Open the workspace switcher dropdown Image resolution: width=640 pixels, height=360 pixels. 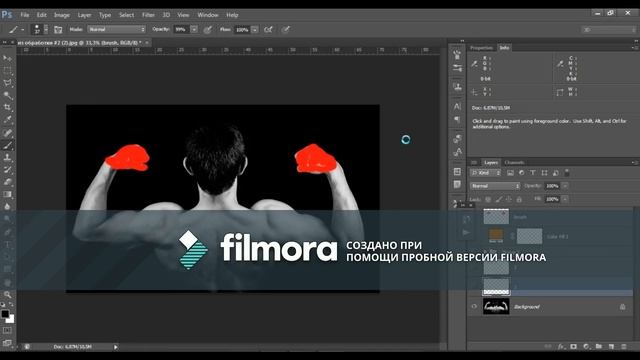[x=609, y=30]
